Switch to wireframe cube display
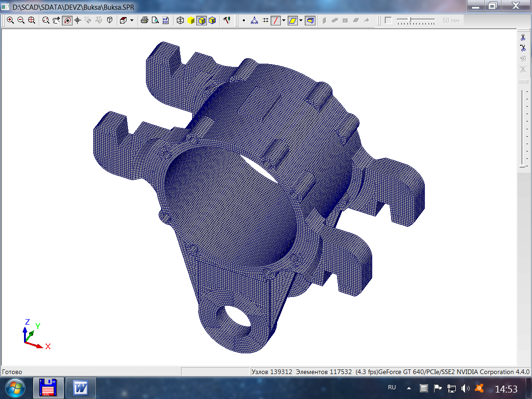Viewport: 532px width, 399px height. tap(180, 20)
